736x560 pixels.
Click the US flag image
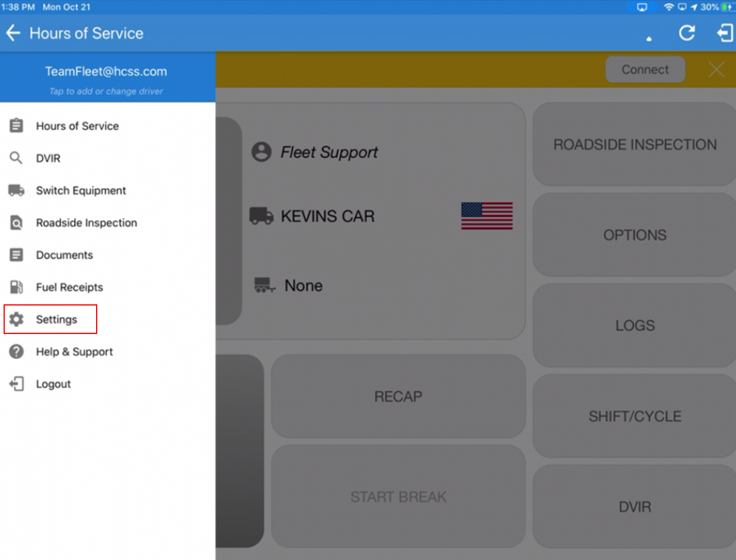coord(487,216)
